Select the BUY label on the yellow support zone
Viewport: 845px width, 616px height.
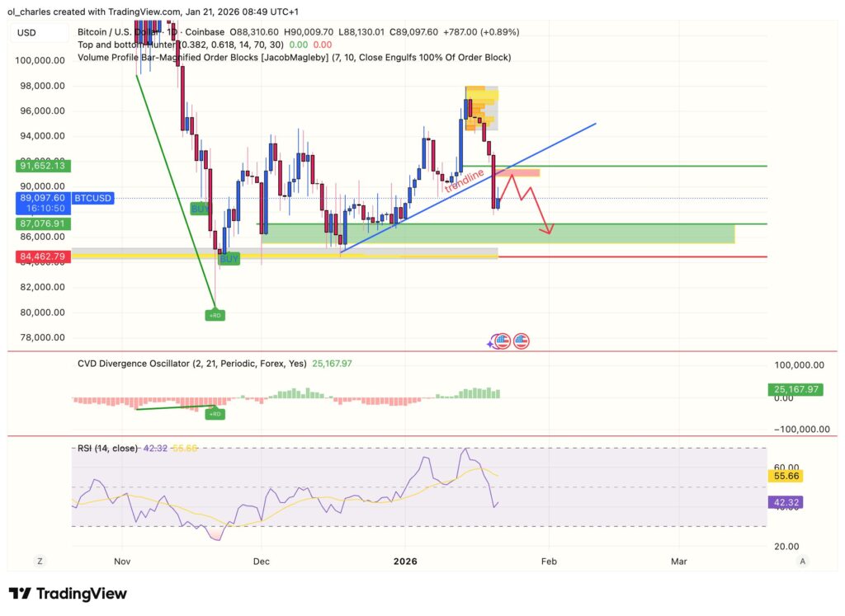[x=229, y=258]
